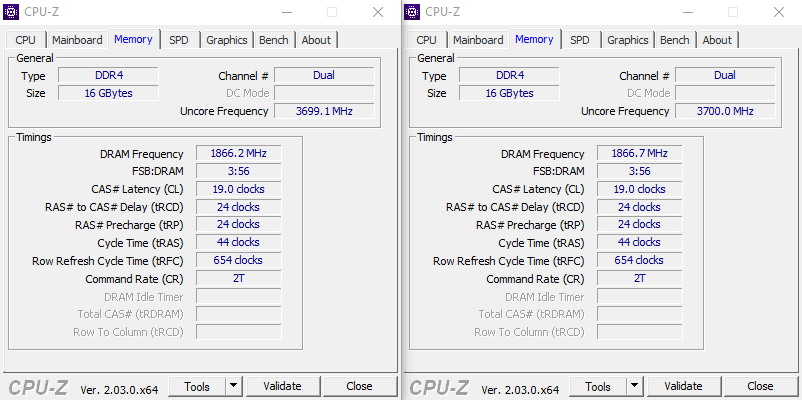Click the DDR4 Type field in left window
This screenshot has width=802, height=400.
(x=108, y=75)
